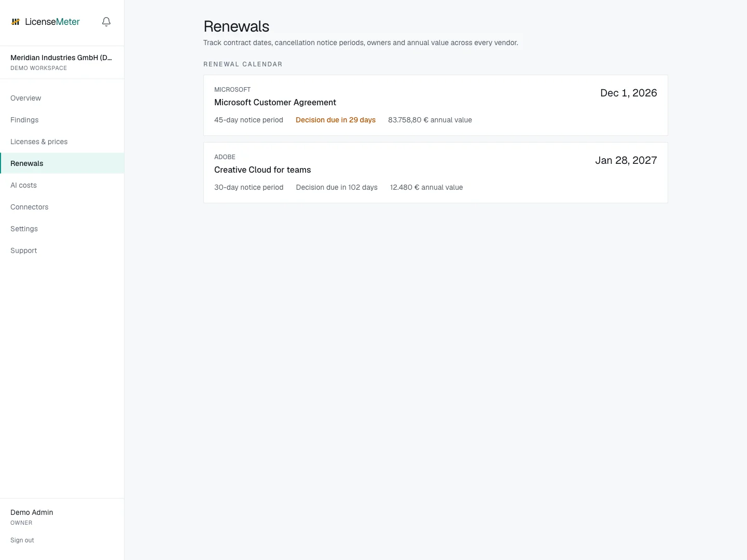Screen dimensions: 747x560
Task: Click the Renewals page heading
Action: coord(237,26)
